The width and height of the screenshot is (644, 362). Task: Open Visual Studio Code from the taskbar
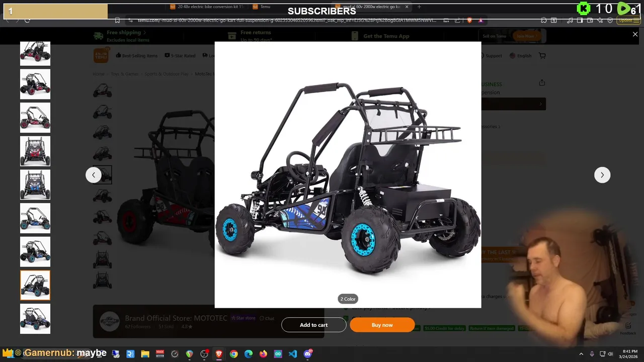[293, 354]
